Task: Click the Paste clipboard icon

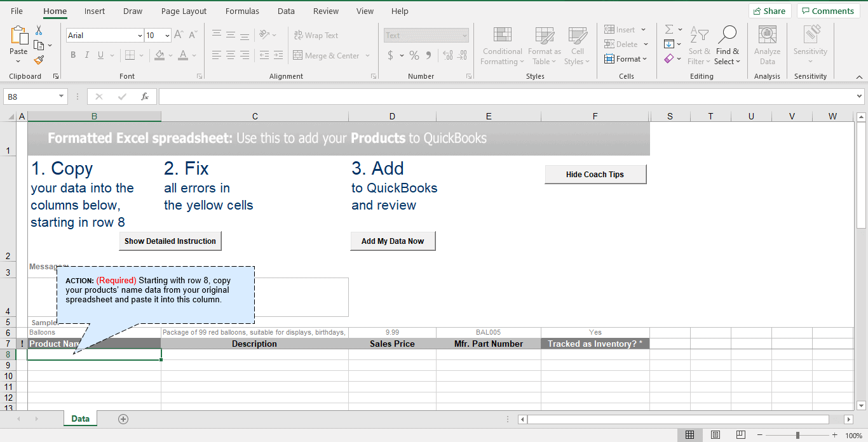Action: [18, 36]
